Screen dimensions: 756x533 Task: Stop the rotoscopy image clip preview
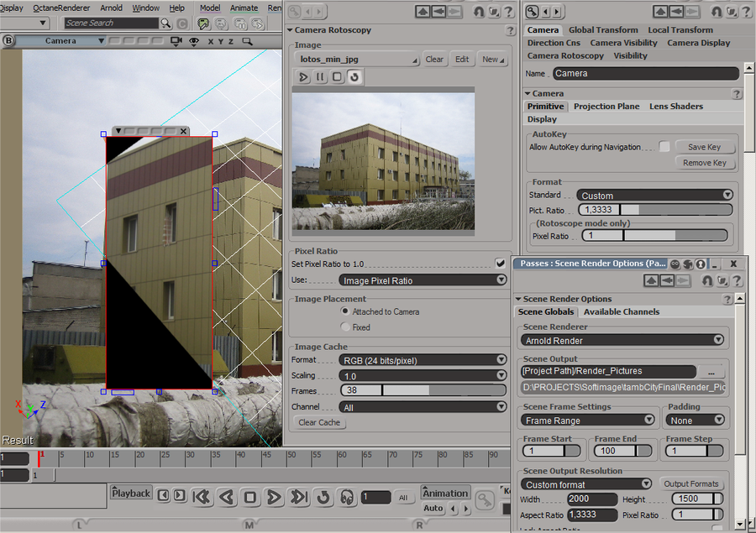tap(337, 76)
